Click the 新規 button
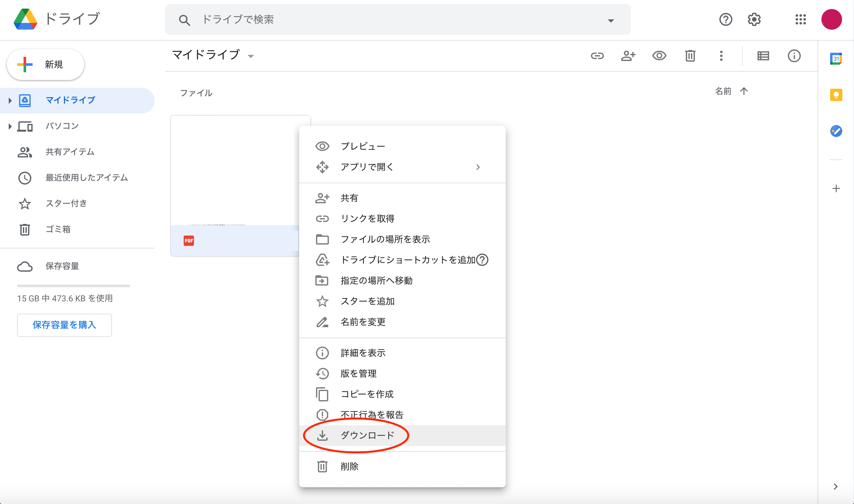 pos(46,65)
